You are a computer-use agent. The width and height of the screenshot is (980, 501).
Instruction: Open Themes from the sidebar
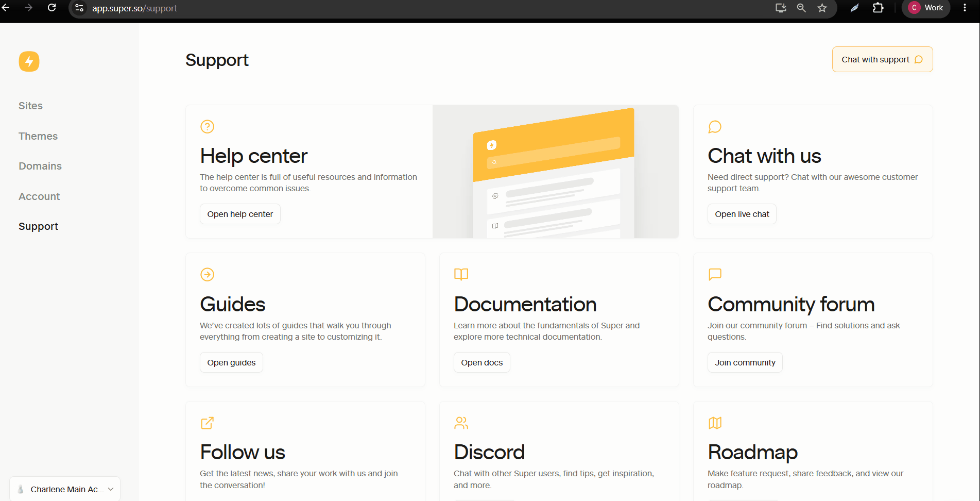38,136
